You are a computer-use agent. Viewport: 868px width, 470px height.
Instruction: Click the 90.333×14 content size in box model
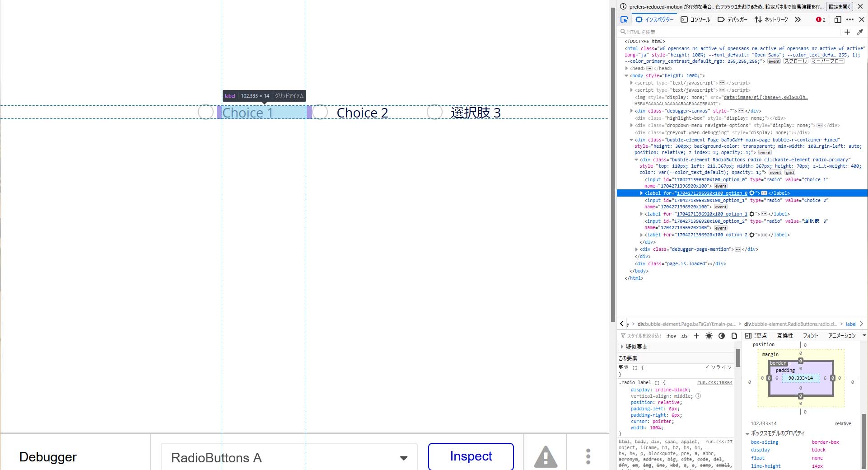(801, 378)
